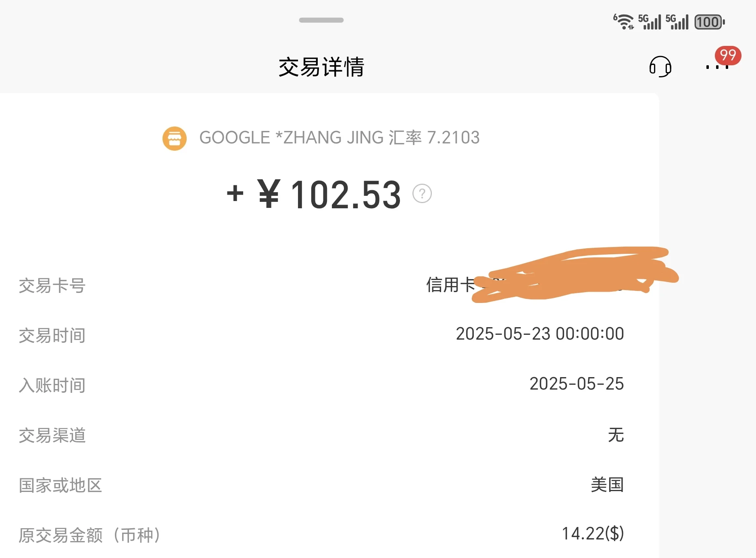The width and height of the screenshot is (756, 558).
Task: Tap the second 5G signal indicator
Action: coord(677,22)
